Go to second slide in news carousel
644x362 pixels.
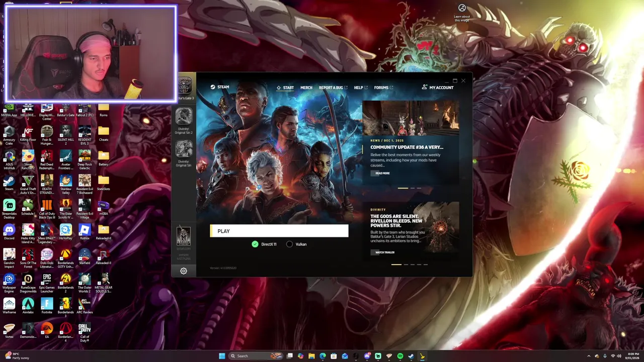pos(412,188)
